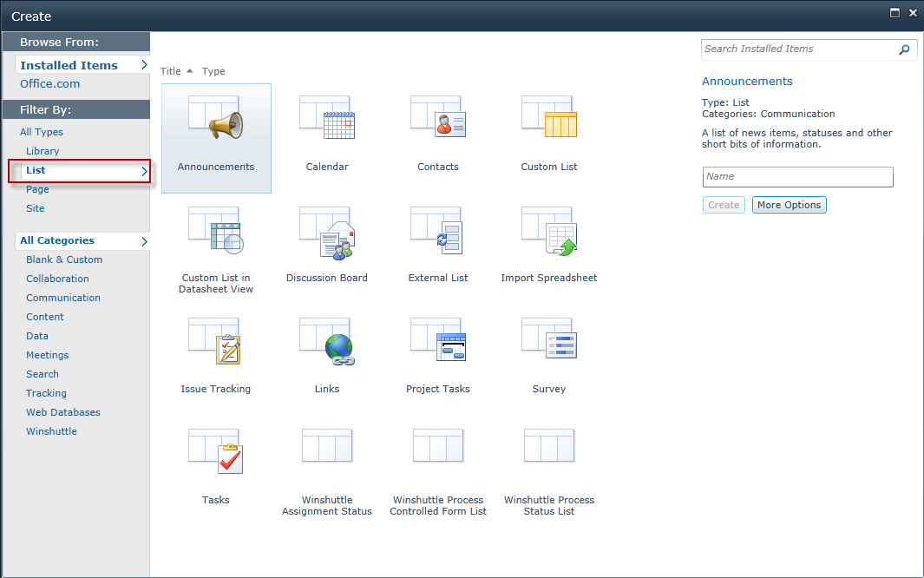Click the Create button
This screenshot has width=924, height=578.
[724, 205]
